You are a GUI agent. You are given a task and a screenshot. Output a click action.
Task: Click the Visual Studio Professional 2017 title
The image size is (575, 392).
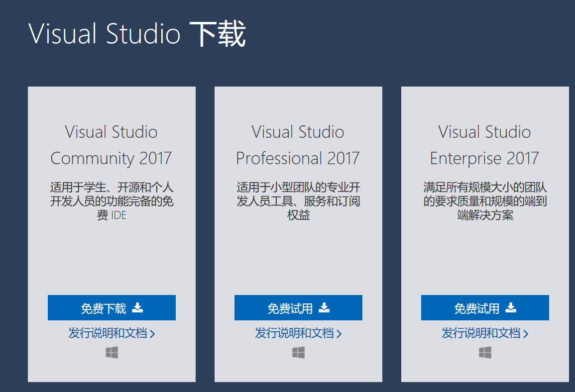coord(298,145)
